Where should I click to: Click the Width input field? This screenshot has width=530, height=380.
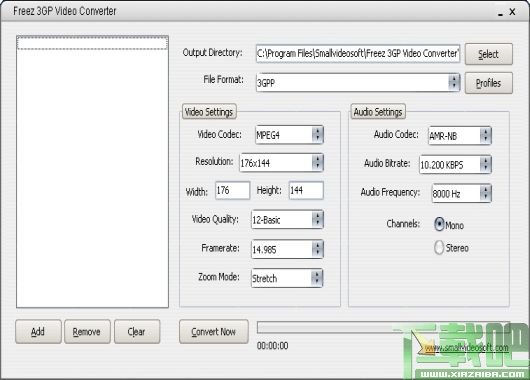coord(233,190)
